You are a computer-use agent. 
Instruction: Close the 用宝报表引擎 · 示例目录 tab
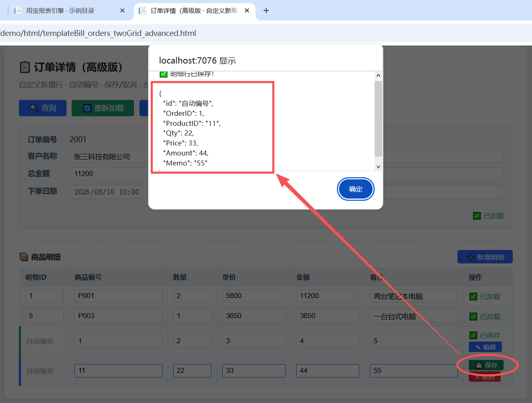122,10
